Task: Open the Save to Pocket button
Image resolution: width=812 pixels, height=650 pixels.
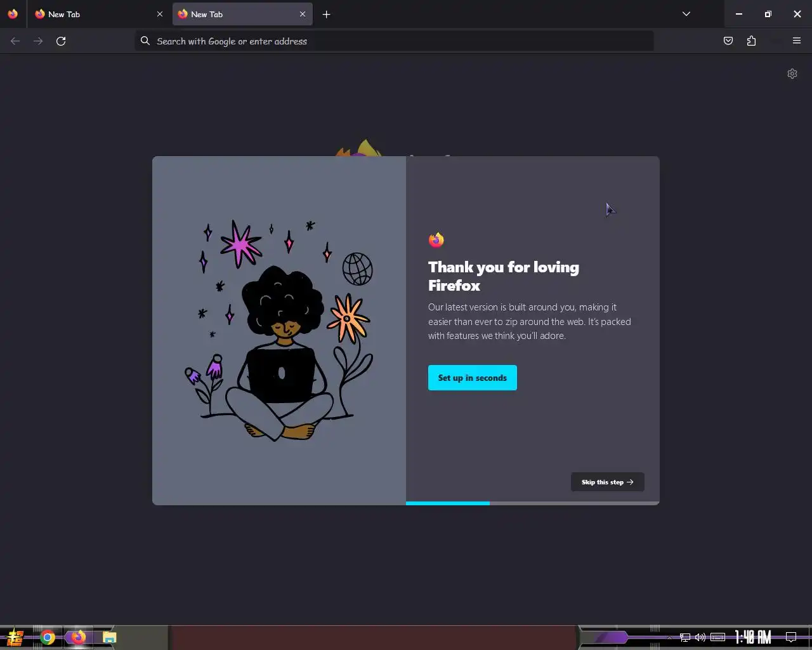Action: [728, 41]
